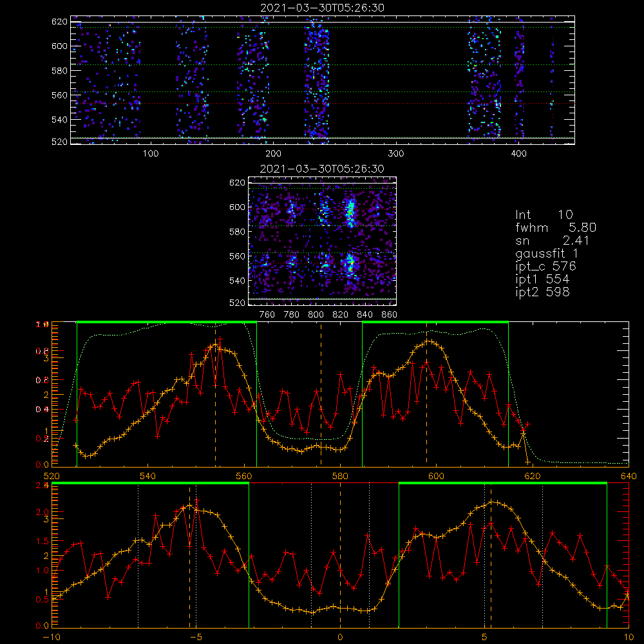Click y-axis label 540 of top spectrogram
The image size is (644, 644).
coord(59,120)
